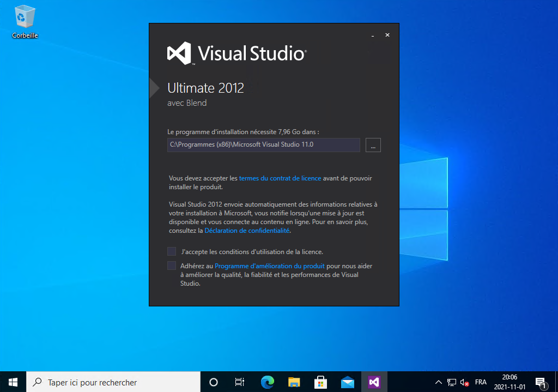Click the Cortana circle icon
The image size is (558, 392).
(x=214, y=382)
